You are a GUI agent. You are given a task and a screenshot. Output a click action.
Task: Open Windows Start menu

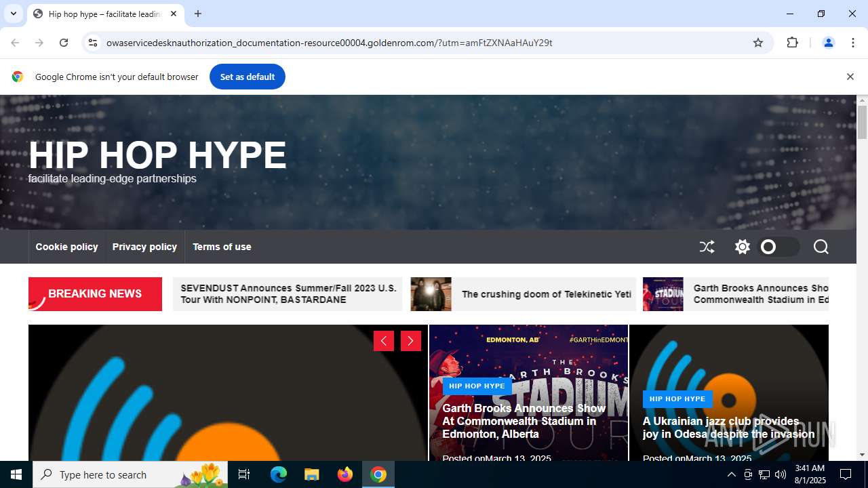click(x=16, y=474)
